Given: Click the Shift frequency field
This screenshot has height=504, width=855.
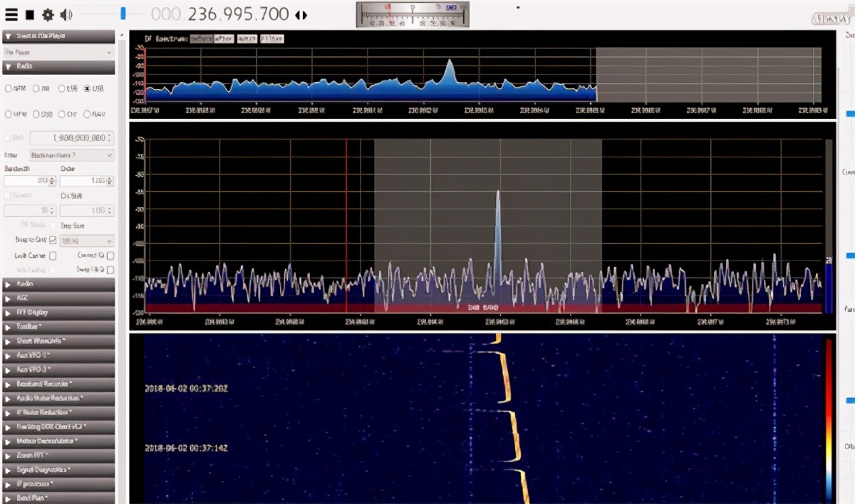Looking at the screenshot, I should click(x=71, y=137).
